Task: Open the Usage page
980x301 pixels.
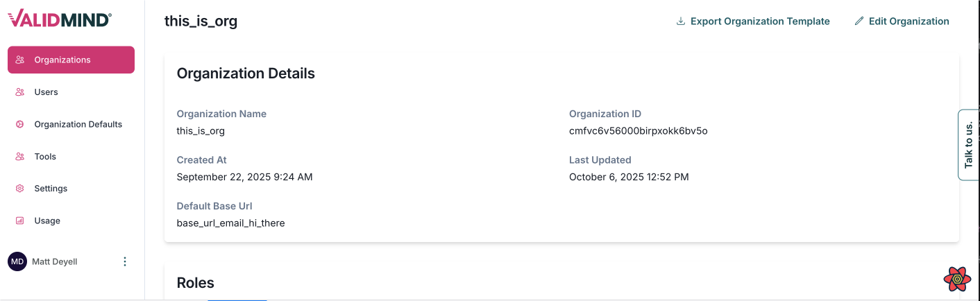Action: click(x=47, y=221)
